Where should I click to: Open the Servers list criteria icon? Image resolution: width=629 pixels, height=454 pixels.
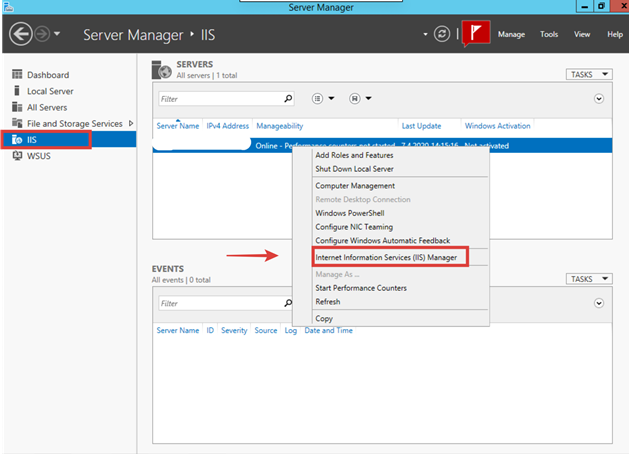click(x=317, y=99)
